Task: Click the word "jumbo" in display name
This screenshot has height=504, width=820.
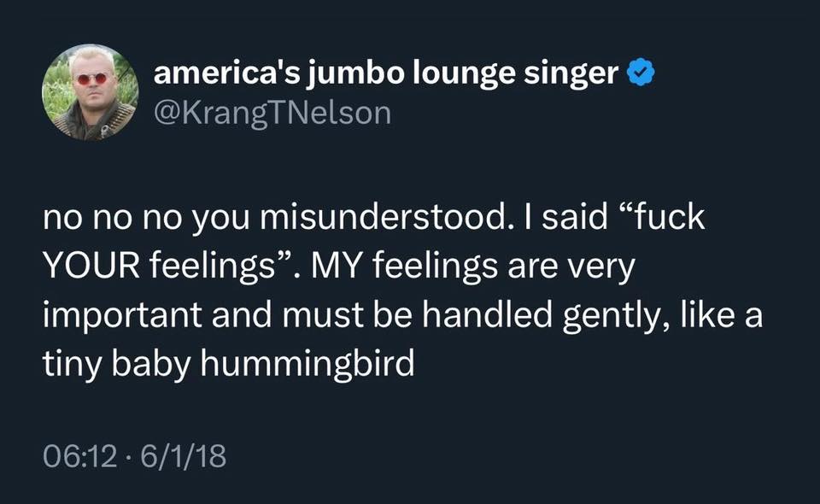Action: point(354,75)
